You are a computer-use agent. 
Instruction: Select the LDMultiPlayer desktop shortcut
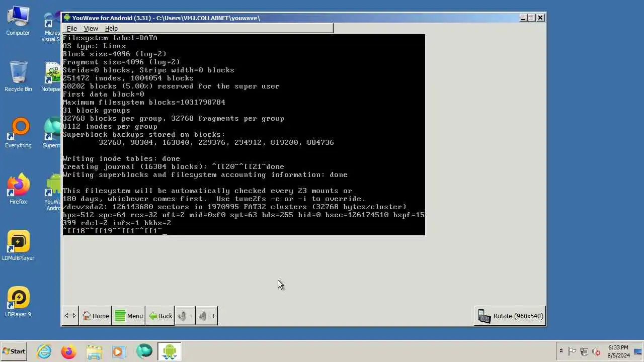tap(18, 246)
